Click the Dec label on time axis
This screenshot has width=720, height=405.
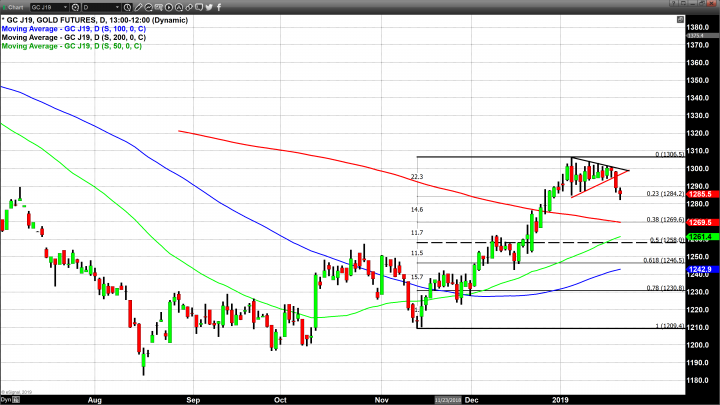pyautogui.click(x=472, y=400)
